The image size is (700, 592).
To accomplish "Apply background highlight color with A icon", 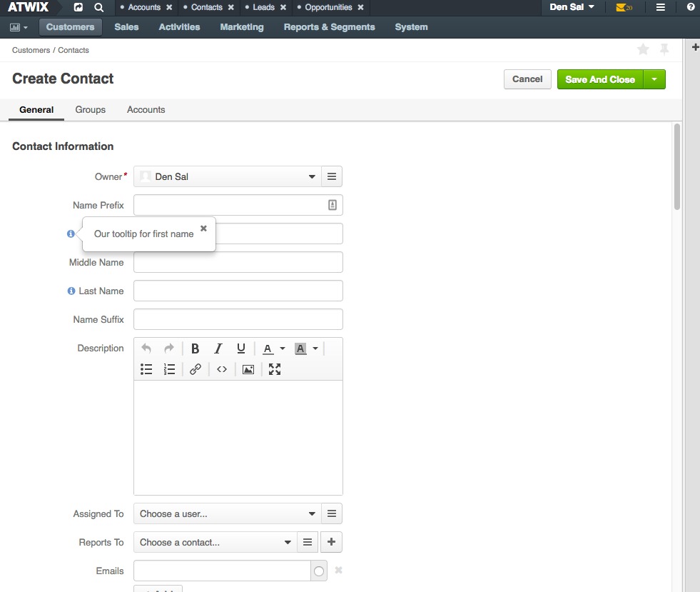I will (300, 348).
